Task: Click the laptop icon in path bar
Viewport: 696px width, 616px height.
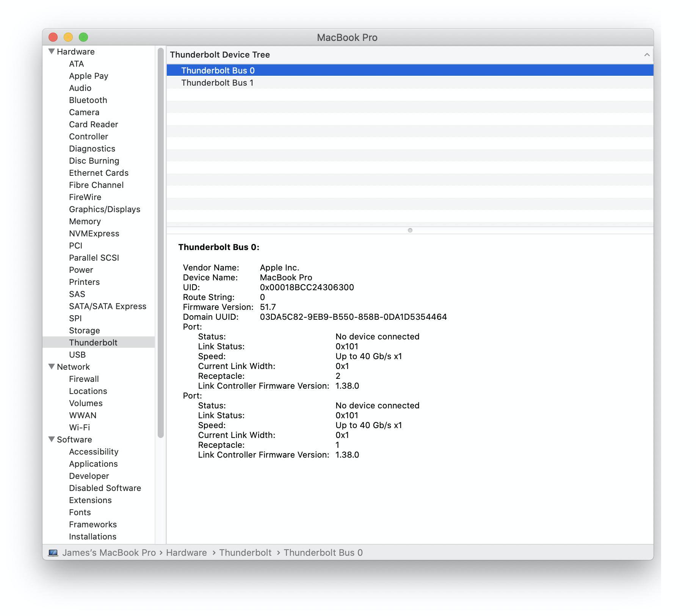Action: click(x=53, y=553)
